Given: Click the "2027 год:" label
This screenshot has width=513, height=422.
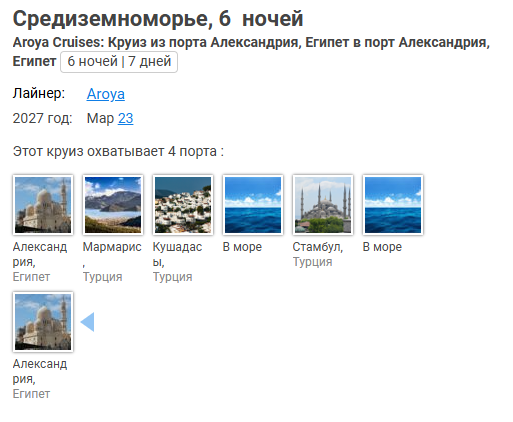Looking at the screenshot, I should coord(42,118).
